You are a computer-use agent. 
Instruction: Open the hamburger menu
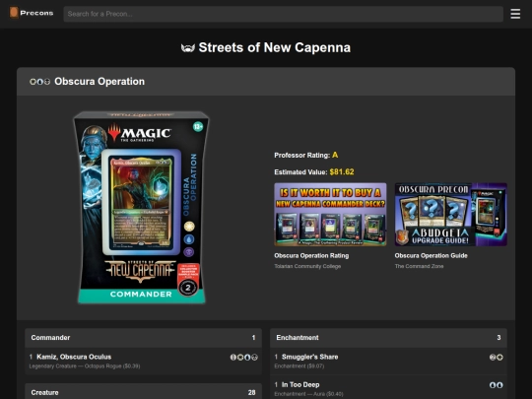[x=515, y=14]
